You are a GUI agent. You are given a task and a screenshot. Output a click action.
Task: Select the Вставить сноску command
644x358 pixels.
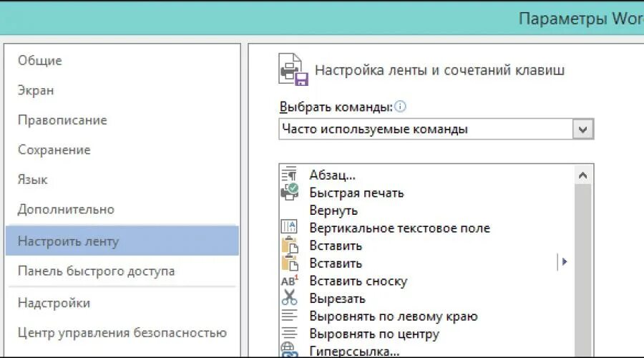click(x=358, y=281)
